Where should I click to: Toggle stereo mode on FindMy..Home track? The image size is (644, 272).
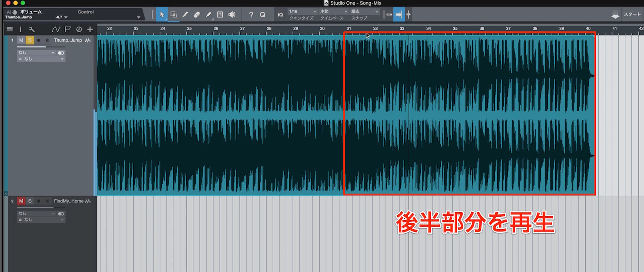[x=61, y=214]
